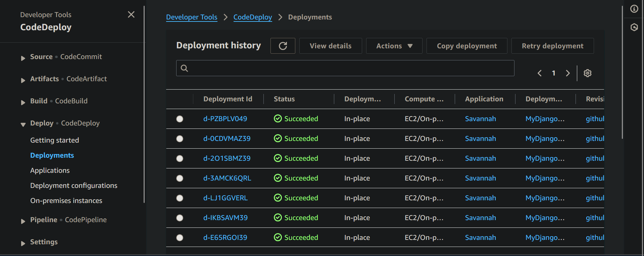Expand the Source CodeCommit section
The image size is (644, 256).
coord(23,58)
